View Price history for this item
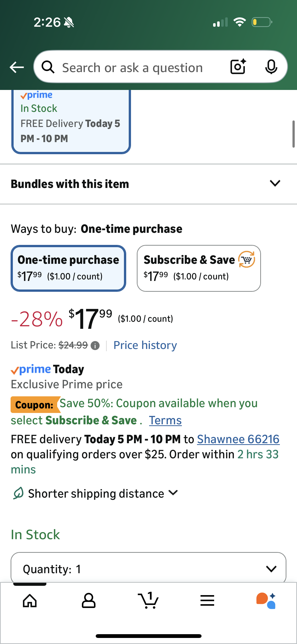The height and width of the screenshot is (644, 297). click(x=145, y=345)
